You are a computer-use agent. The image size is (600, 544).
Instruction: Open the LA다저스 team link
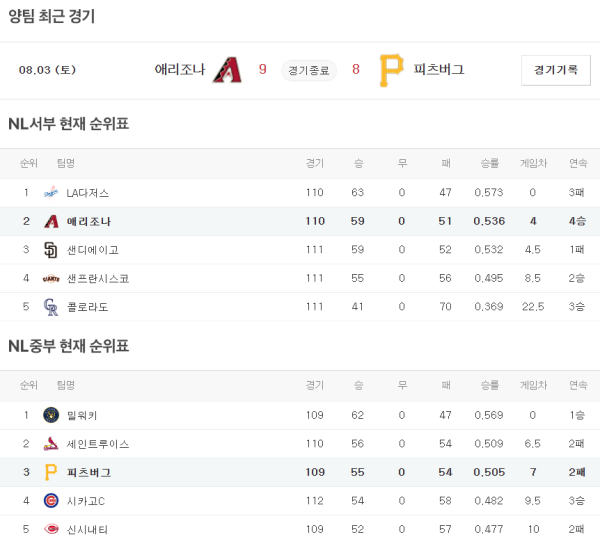point(88,193)
